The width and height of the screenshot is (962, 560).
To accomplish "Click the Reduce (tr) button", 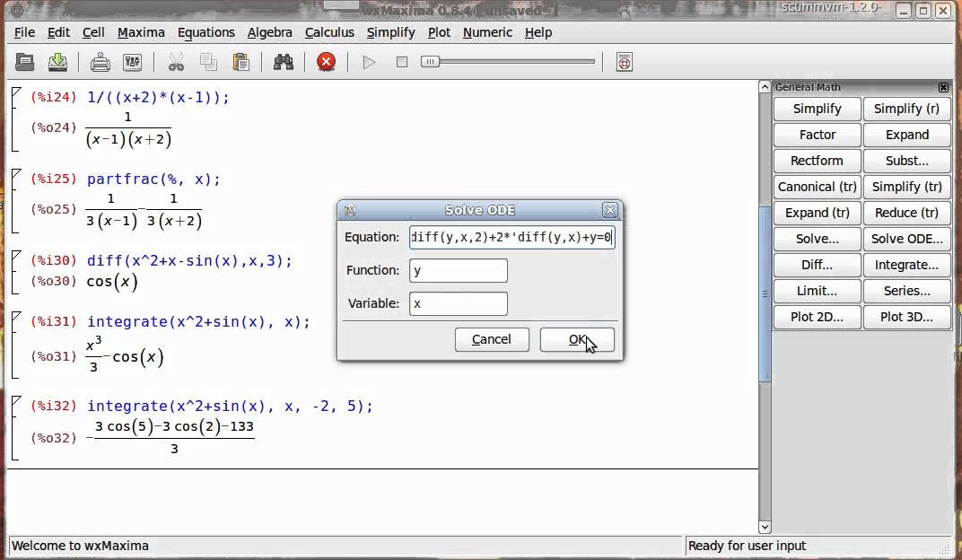I will click(906, 213).
